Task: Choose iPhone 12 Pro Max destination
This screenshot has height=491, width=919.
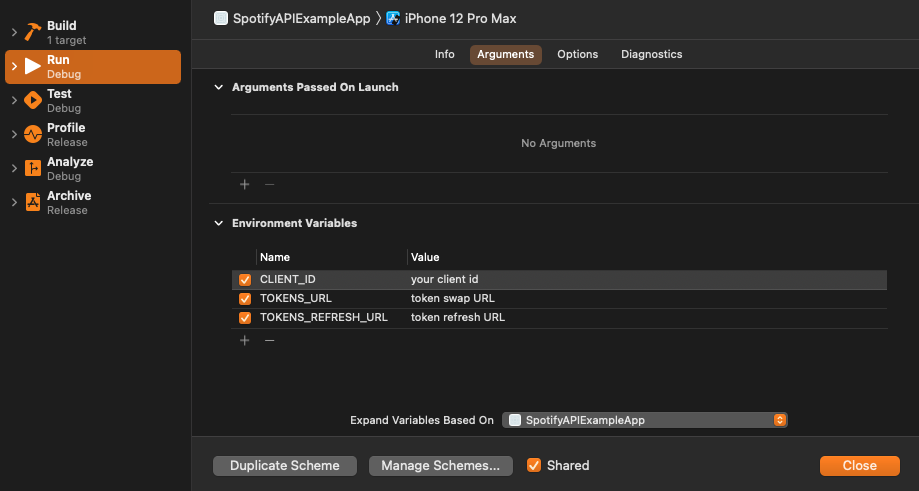Action: 460,18
